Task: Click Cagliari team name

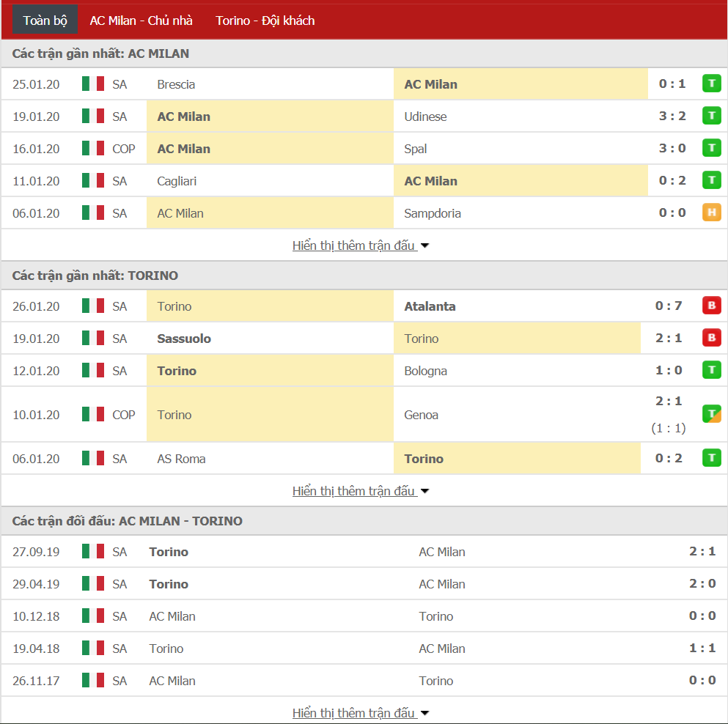Action: pos(177,181)
